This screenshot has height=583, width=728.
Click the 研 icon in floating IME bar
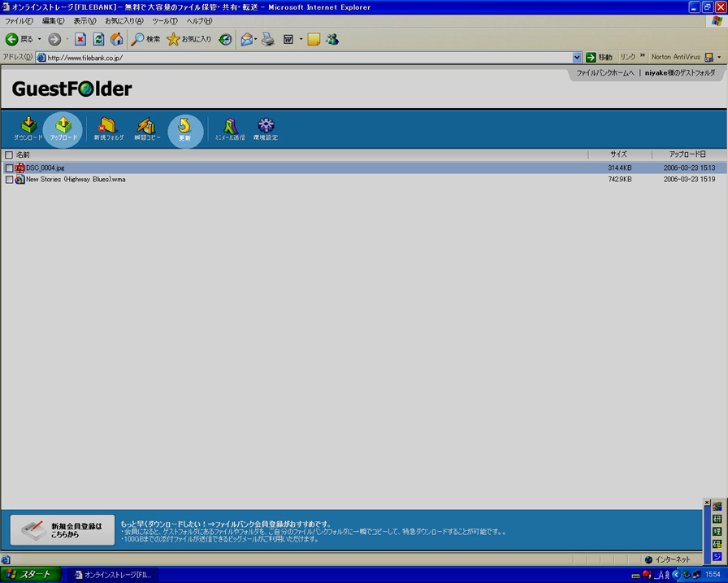[717, 519]
